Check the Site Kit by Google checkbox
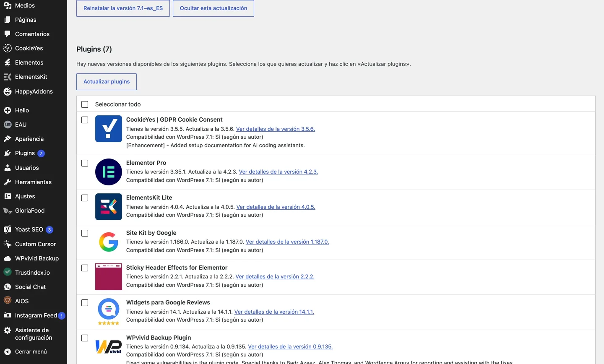The width and height of the screenshot is (604, 364). click(x=85, y=233)
